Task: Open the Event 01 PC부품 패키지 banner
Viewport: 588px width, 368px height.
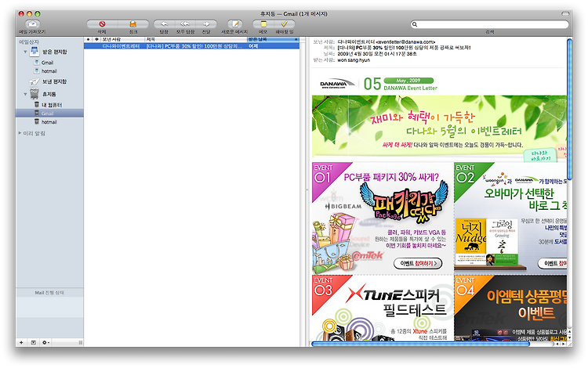Action: (x=383, y=218)
